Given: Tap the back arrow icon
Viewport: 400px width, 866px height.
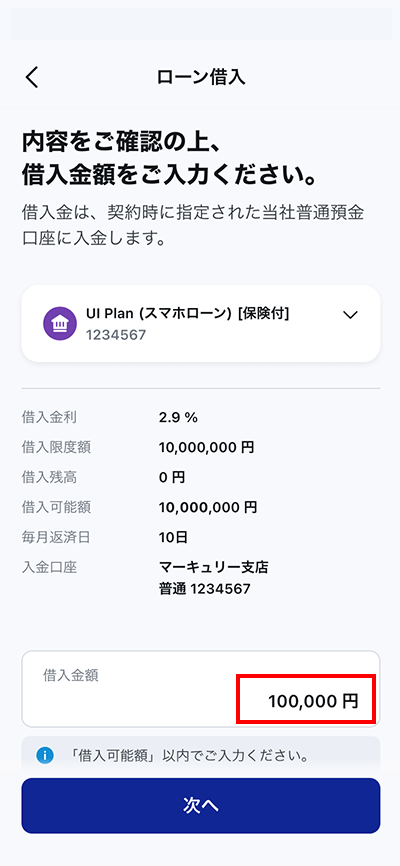Looking at the screenshot, I should pos(33,77).
